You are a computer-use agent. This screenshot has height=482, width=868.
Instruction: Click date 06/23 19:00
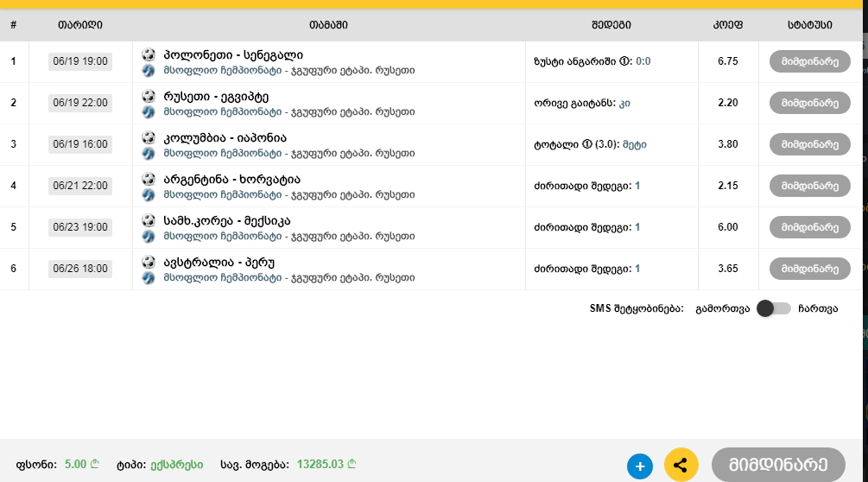point(80,227)
